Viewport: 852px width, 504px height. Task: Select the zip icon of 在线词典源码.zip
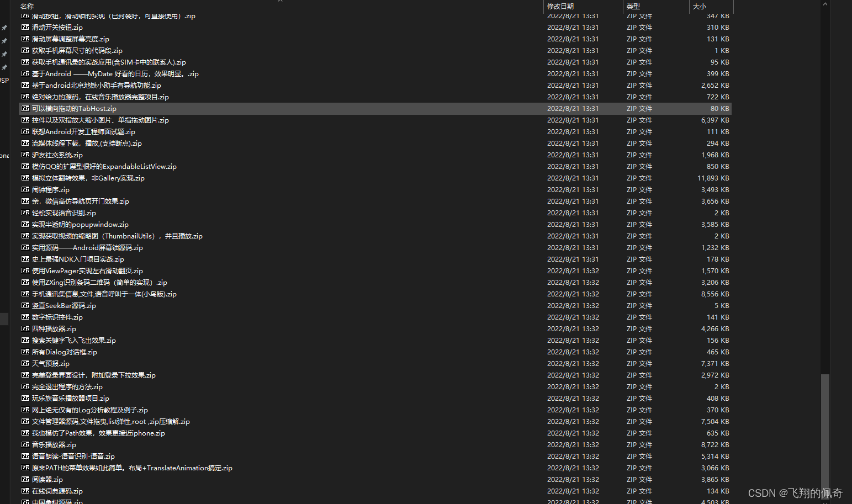pyautogui.click(x=25, y=491)
